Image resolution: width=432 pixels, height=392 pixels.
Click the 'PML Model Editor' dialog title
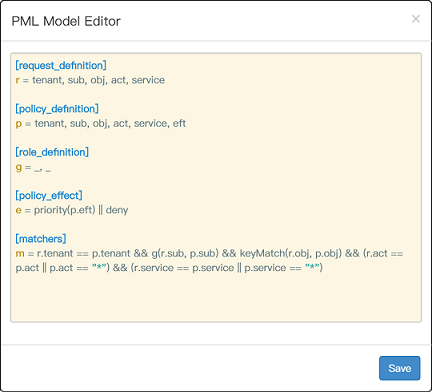point(66,21)
